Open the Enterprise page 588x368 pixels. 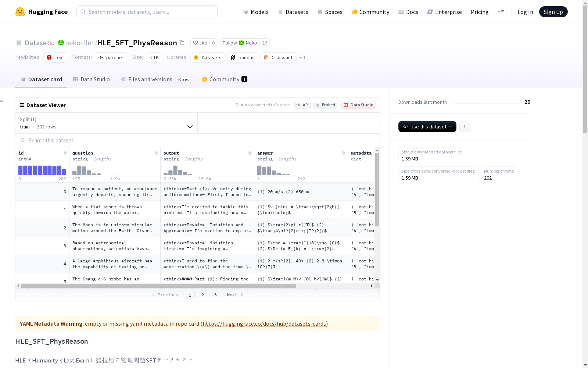445,12
